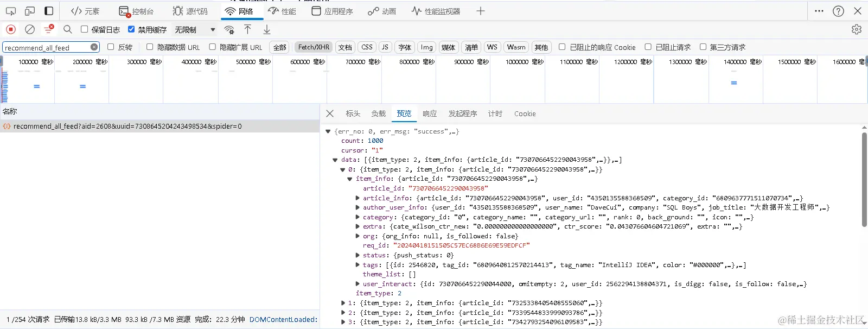Open the 源代码 Sources panel
This screenshot has width=868, height=329.
(x=190, y=11)
